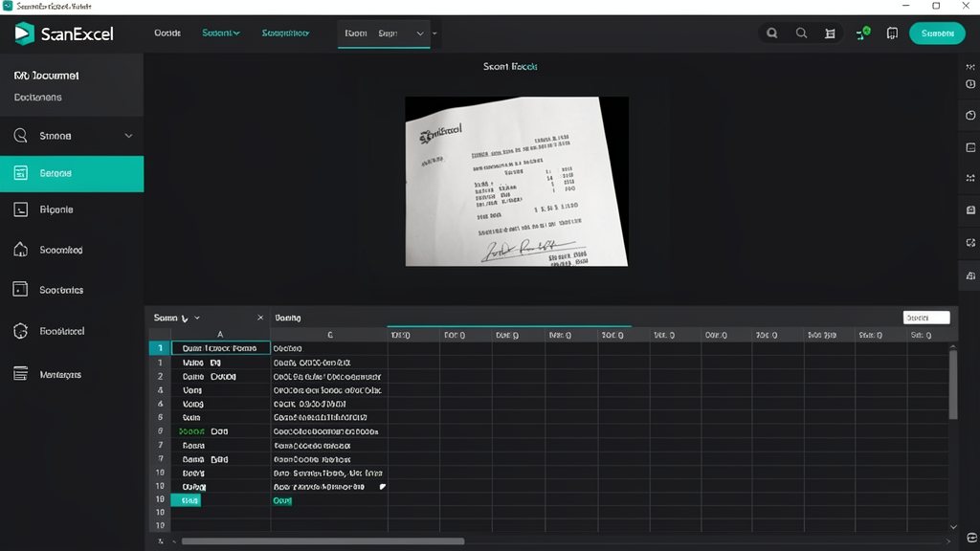Open the Soeanr dropdown in the top menu
This screenshot has width=980, height=551.
point(221,33)
